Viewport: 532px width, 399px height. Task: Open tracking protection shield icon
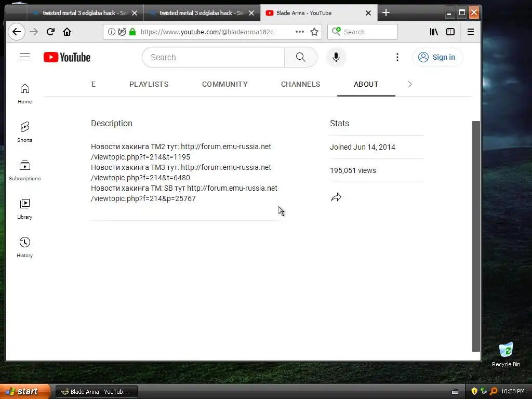coord(122,32)
